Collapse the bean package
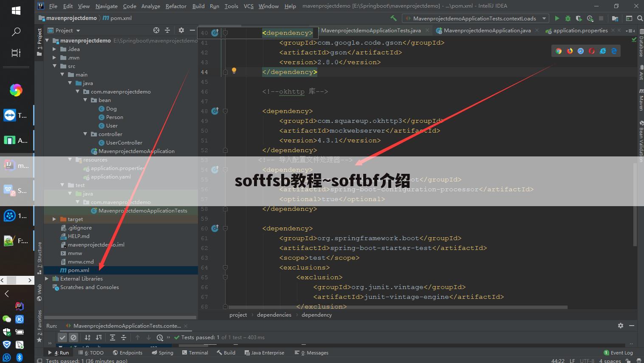 click(x=85, y=100)
